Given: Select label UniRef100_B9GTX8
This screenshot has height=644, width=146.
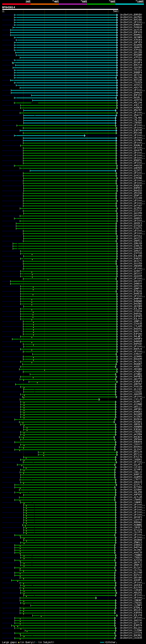Looking at the screenshot, I should point(131,65).
